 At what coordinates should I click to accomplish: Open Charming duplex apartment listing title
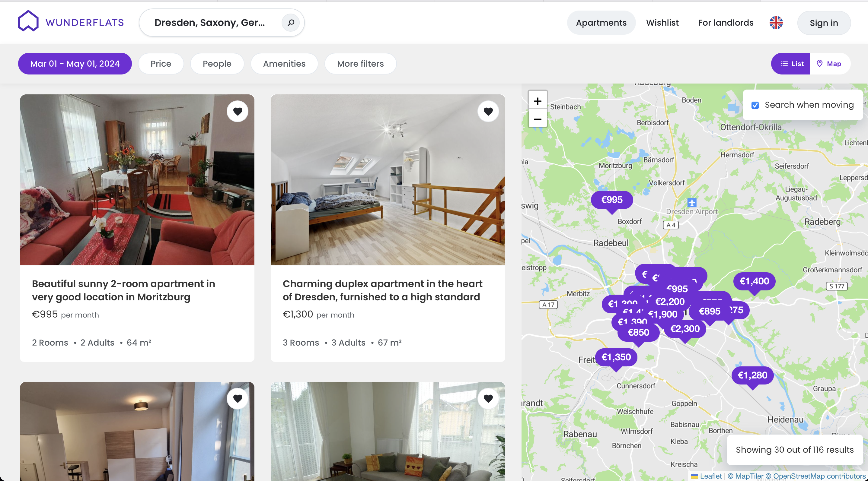point(382,290)
